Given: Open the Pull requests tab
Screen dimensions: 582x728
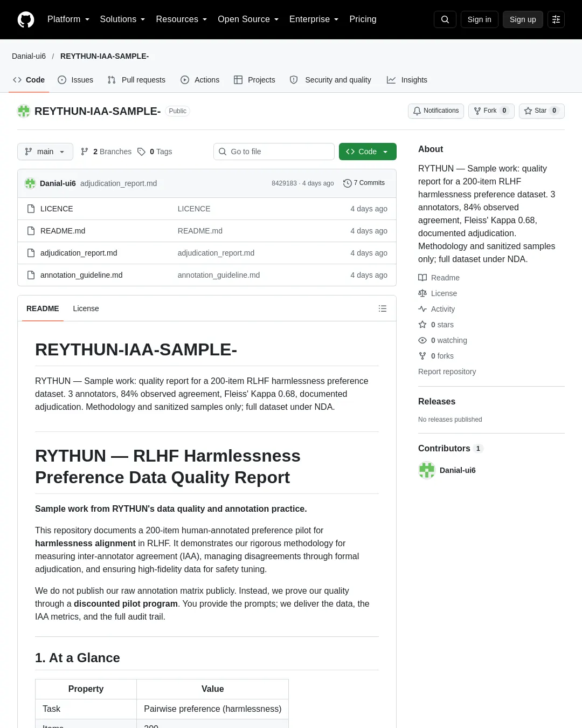Looking at the screenshot, I should click(136, 80).
